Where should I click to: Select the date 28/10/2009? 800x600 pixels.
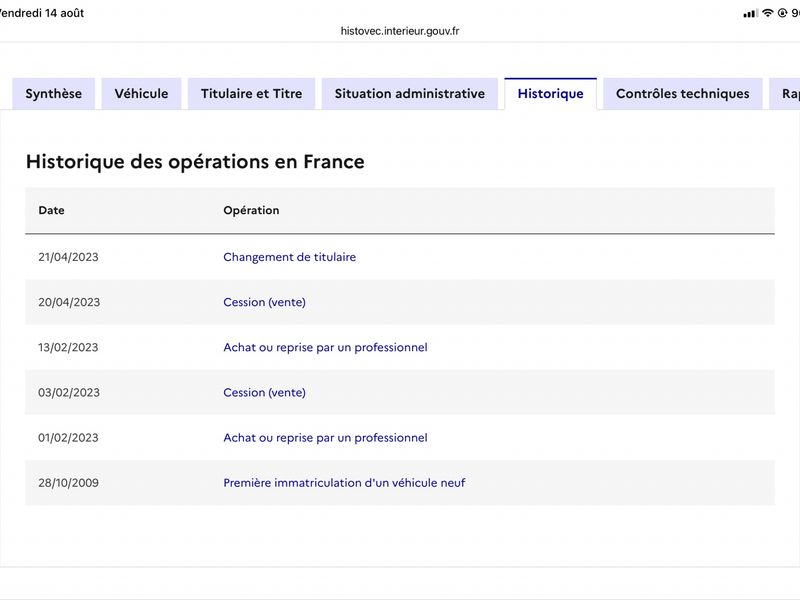[x=68, y=483]
